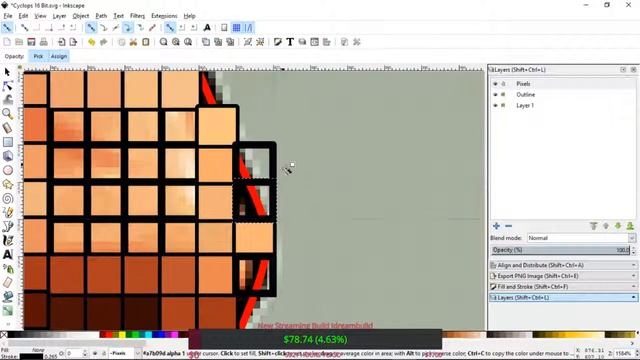640x360 pixels.
Task: Pick red swatch in color palette
Action: point(109,335)
